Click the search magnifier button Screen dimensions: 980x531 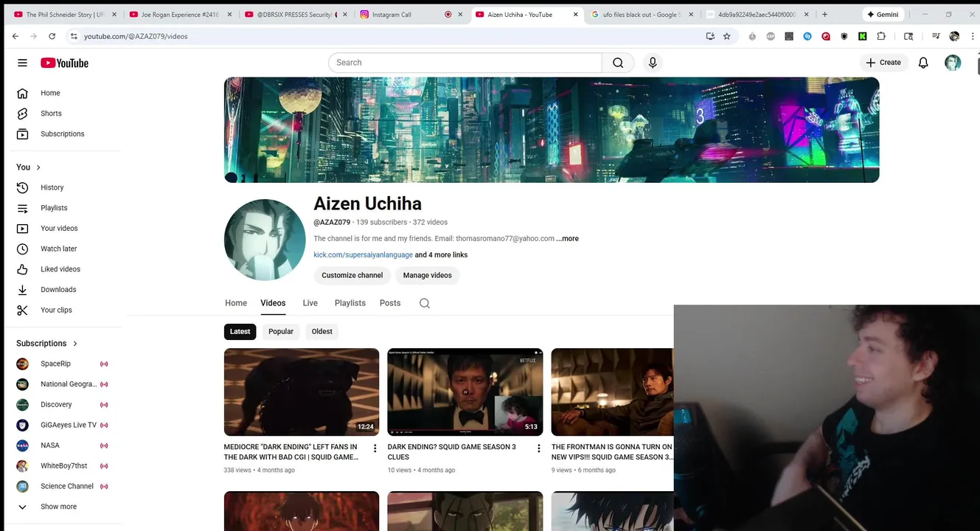[x=618, y=63]
